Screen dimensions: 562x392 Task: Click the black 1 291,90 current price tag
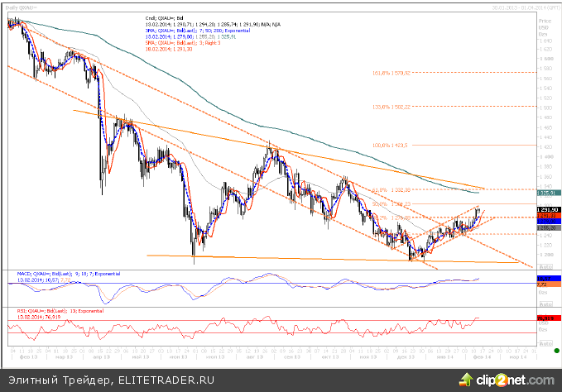click(545, 210)
